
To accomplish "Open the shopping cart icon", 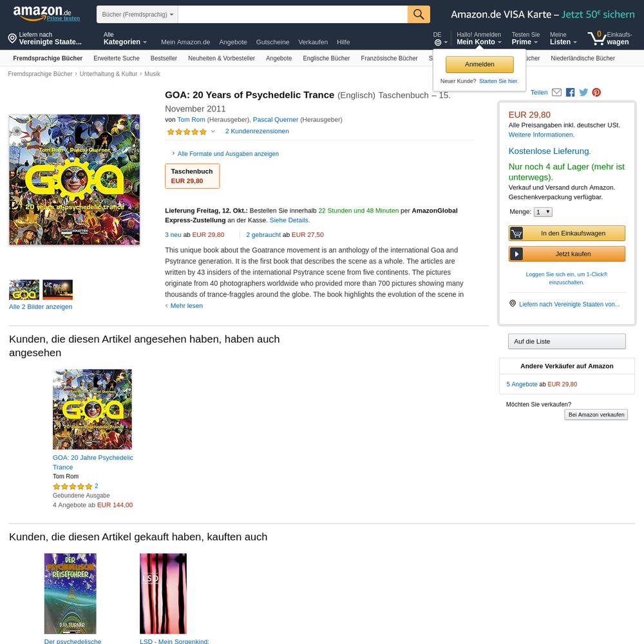I will [x=597, y=38].
